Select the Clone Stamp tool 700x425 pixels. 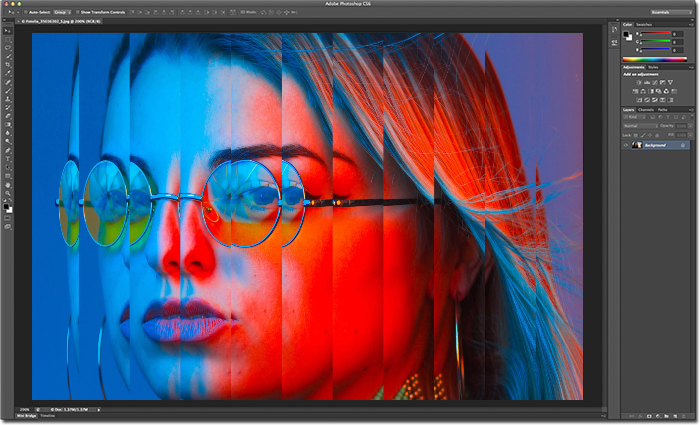pyautogui.click(x=8, y=99)
